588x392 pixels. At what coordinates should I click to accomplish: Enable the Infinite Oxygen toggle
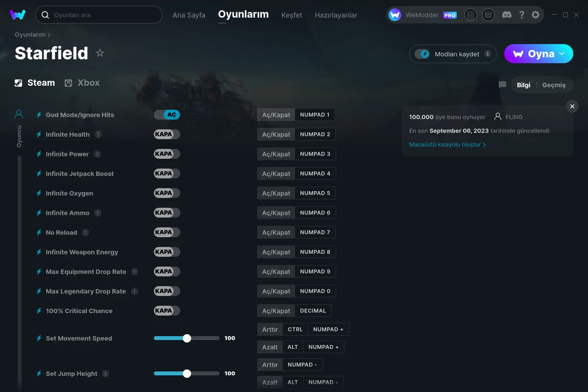(167, 193)
